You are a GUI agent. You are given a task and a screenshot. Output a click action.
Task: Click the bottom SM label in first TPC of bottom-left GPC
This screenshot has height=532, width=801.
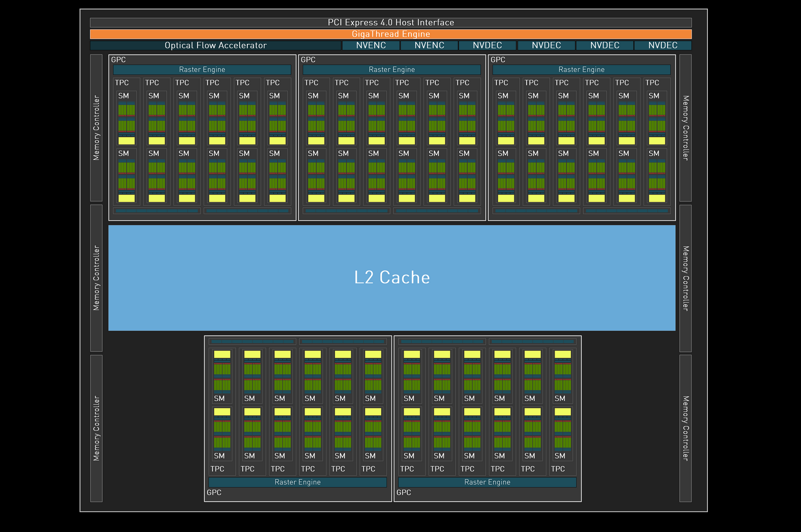[x=219, y=456]
